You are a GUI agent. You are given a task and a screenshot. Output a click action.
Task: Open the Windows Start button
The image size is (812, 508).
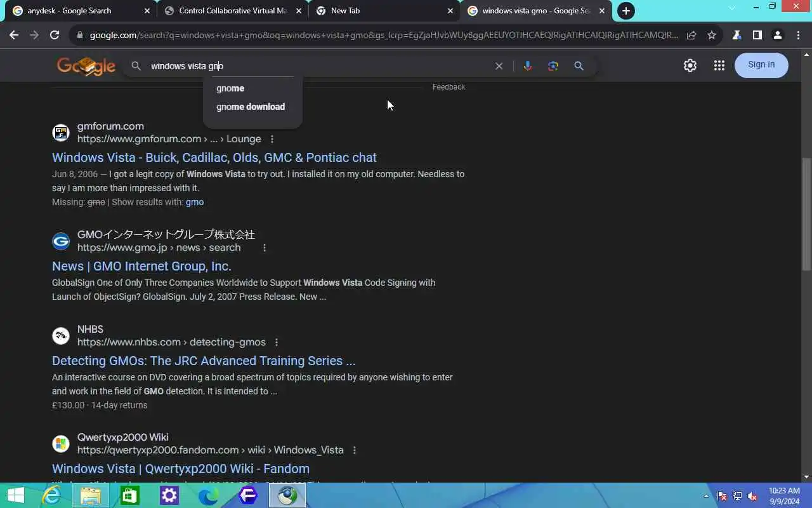15,495
